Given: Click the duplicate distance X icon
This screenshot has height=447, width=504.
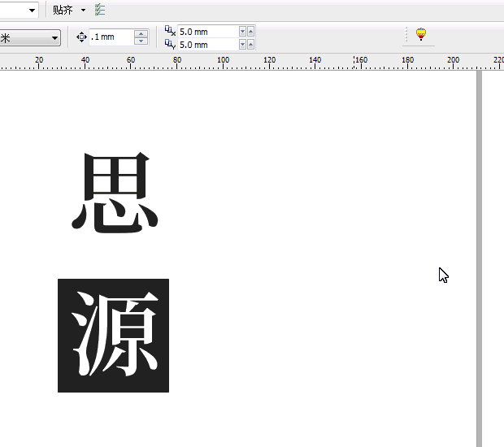Looking at the screenshot, I should click(x=170, y=31).
